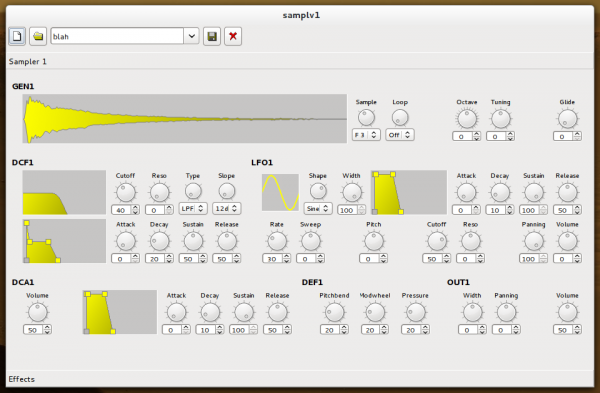Click the DCA1 Decay knob
This screenshot has width=600, height=393.
210,312
